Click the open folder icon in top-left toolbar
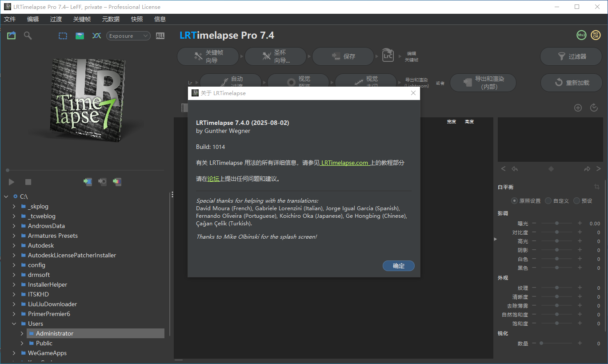608x364 pixels. (x=11, y=36)
